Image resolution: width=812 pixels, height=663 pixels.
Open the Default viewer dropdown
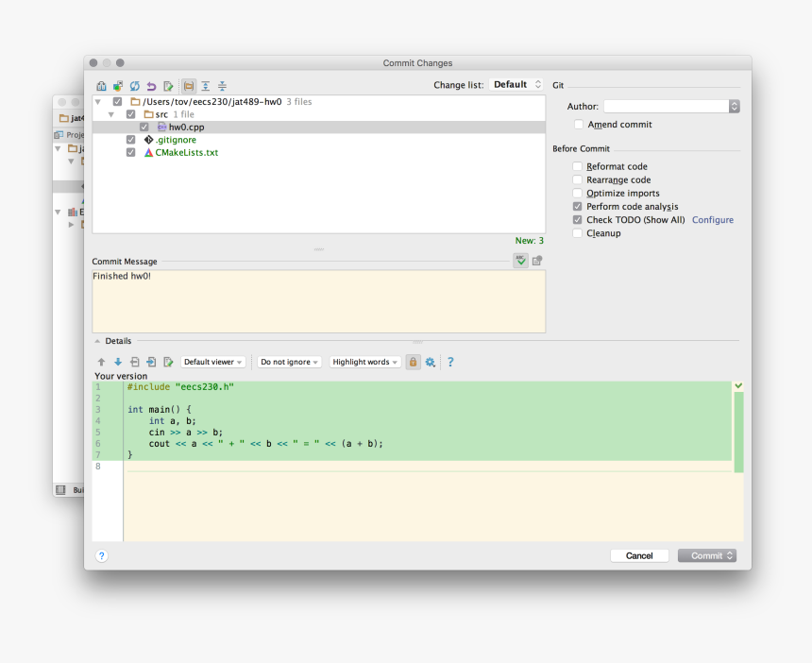click(x=213, y=362)
